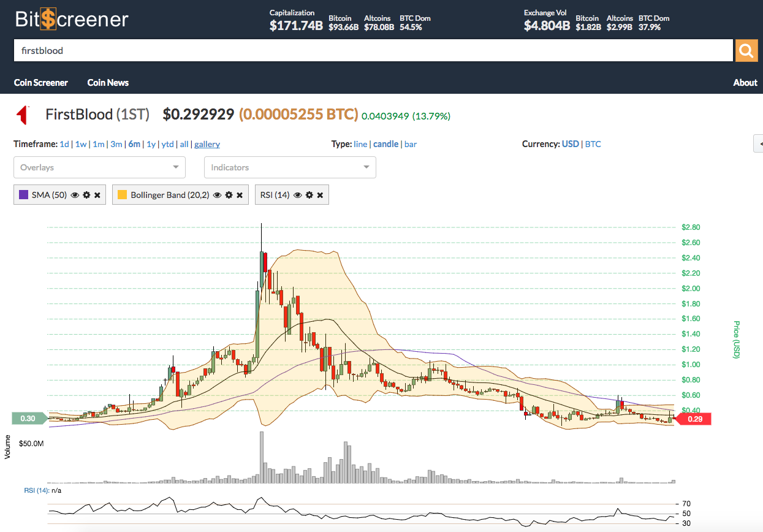Click the orange search magnifier button

(x=746, y=51)
